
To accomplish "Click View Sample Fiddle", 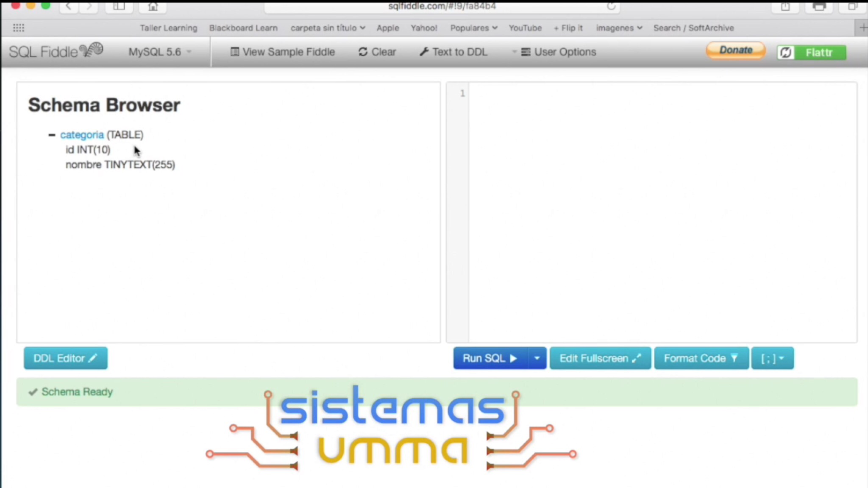I will tap(282, 52).
